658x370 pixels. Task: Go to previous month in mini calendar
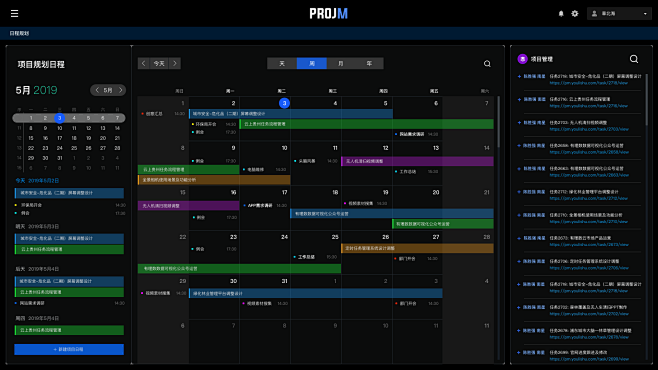(x=97, y=90)
